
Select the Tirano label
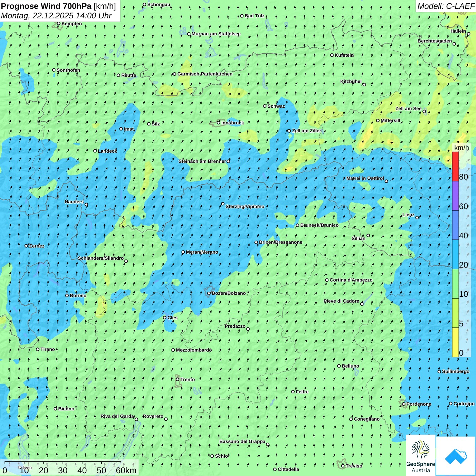[48, 349]
